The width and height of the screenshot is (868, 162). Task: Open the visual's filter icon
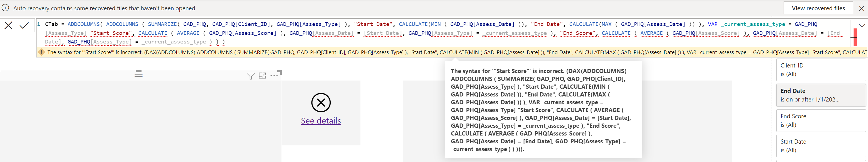[250, 76]
